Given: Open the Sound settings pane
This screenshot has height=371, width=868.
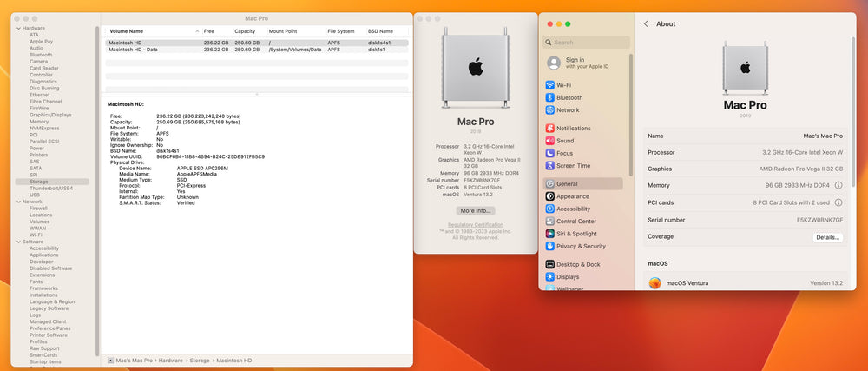Looking at the screenshot, I should (x=564, y=141).
